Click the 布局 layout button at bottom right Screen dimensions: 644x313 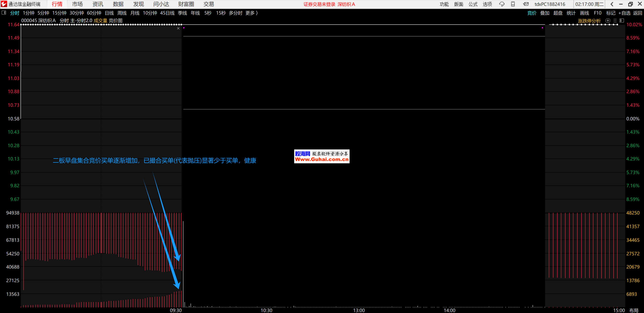pyautogui.click(x=634, y=310)
